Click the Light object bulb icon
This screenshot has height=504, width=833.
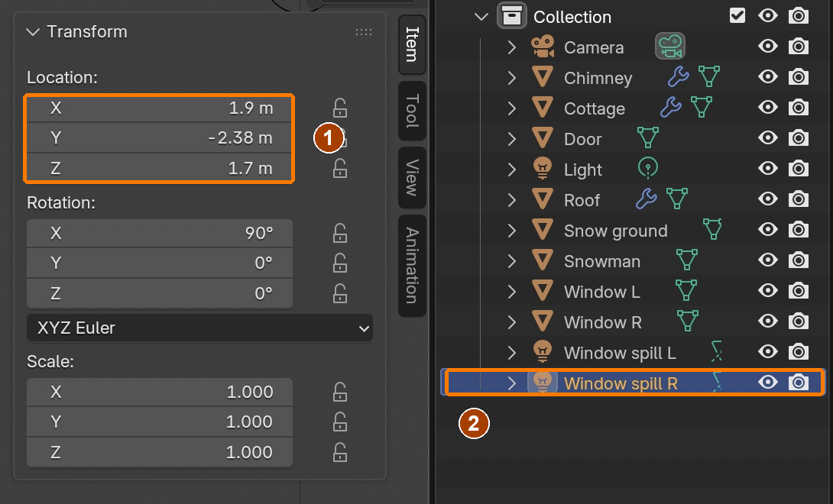pyautogui.click(x=543, y=168)
